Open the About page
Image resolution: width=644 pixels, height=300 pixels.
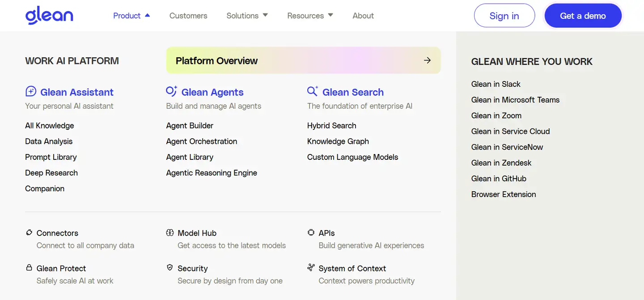[363, 16]
